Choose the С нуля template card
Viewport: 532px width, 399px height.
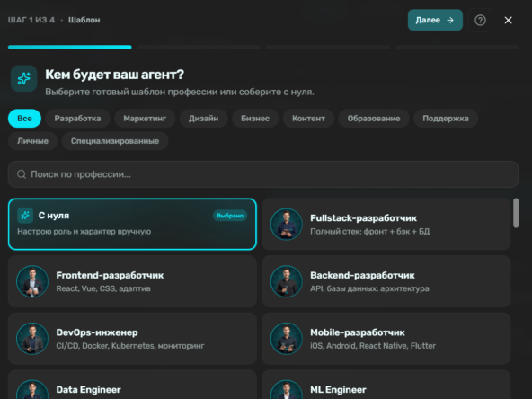[132, 224]
